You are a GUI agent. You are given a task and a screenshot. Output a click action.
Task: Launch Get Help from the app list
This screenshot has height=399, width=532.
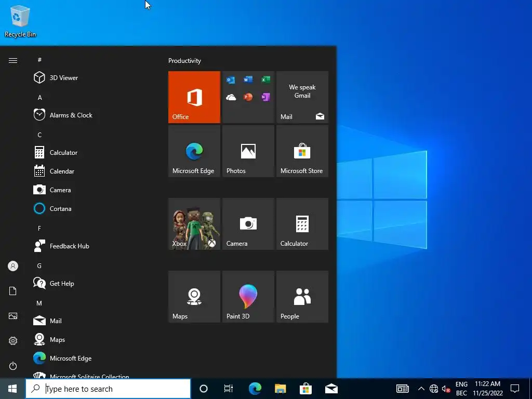[96, 284]
